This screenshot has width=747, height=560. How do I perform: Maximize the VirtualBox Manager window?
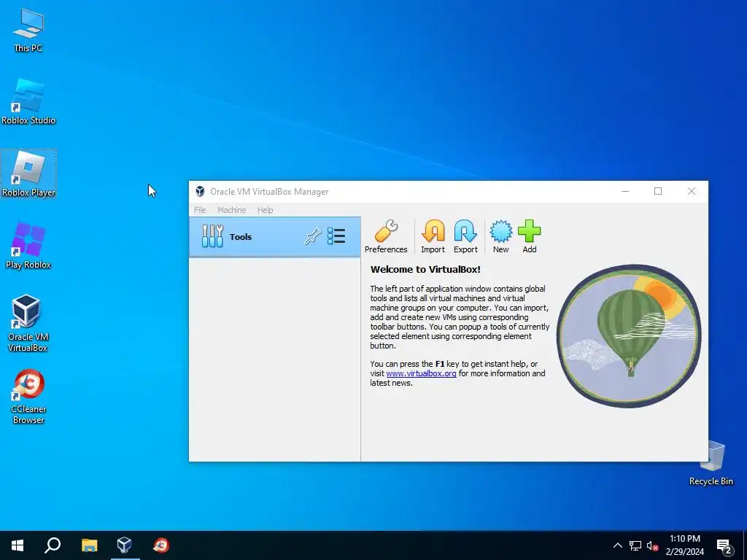[658, 192]
